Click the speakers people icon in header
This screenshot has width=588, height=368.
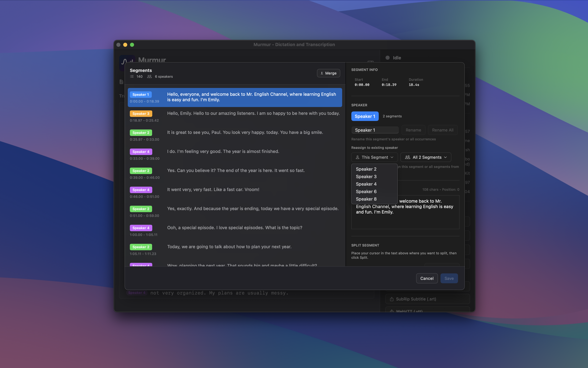click(x=149, y=76)
